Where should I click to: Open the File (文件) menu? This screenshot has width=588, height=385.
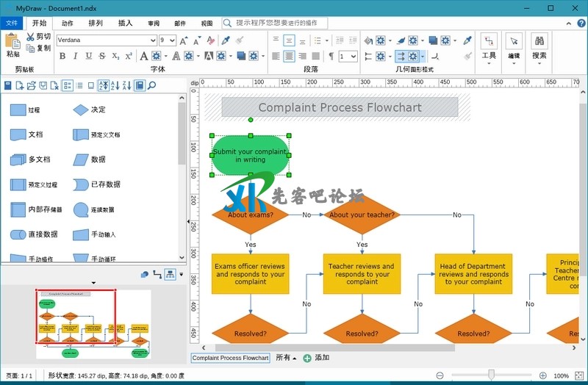[11, 23]
